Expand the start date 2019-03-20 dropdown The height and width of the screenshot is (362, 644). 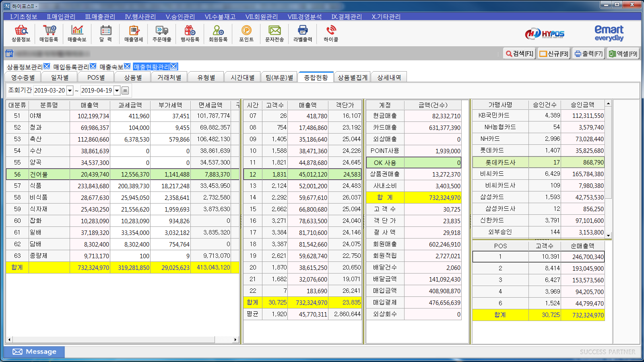pos(70,90)
